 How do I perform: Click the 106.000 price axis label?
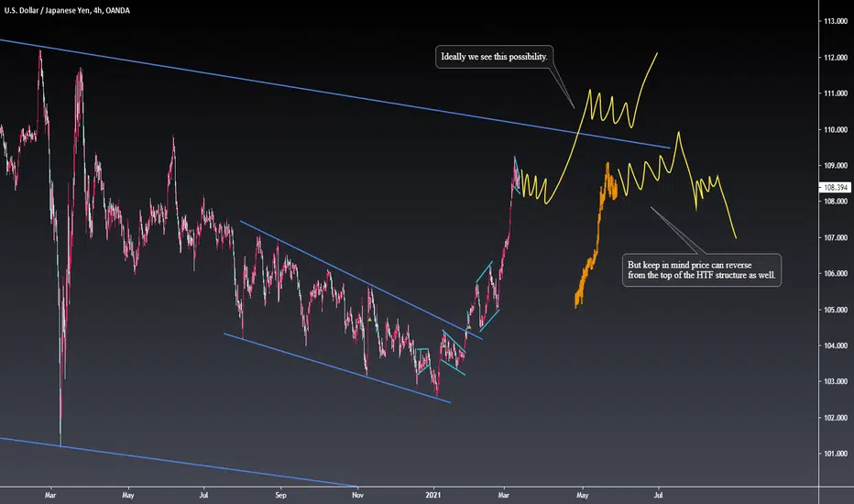[836, 273]
